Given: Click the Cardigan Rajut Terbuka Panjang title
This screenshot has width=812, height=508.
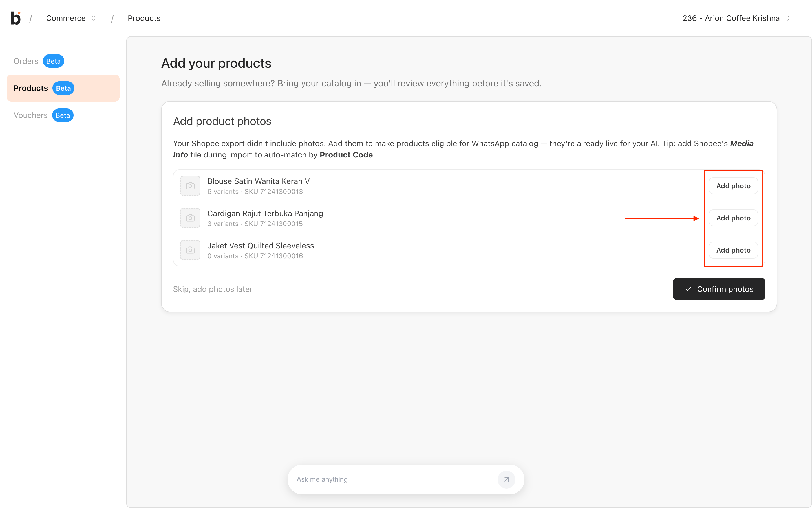Looking at the screenshot, I should coord(265,213).
